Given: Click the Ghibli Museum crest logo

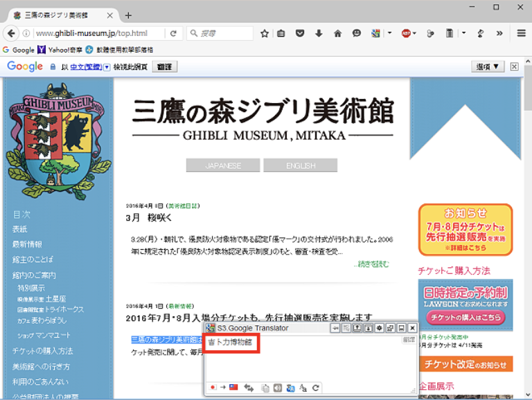Looking at the screenshot, I should click(57, 140).
